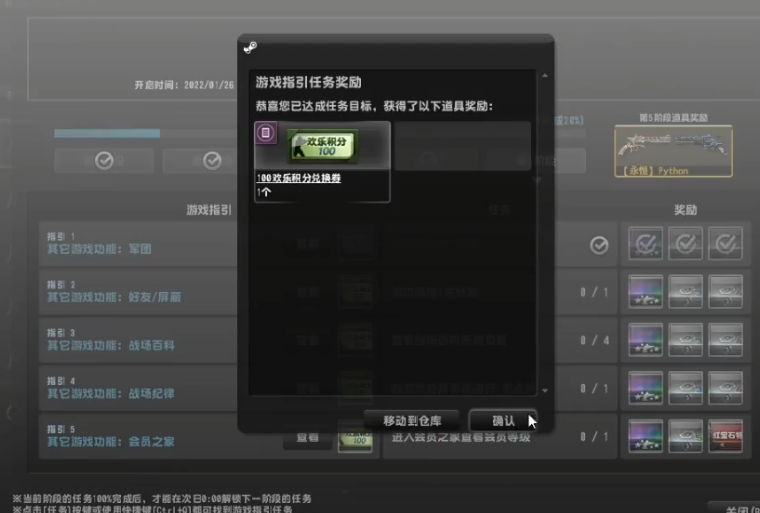
Task: Click the 0 / 1 counter in 好友/屏蔽 row
Action: tap(594, 292)
